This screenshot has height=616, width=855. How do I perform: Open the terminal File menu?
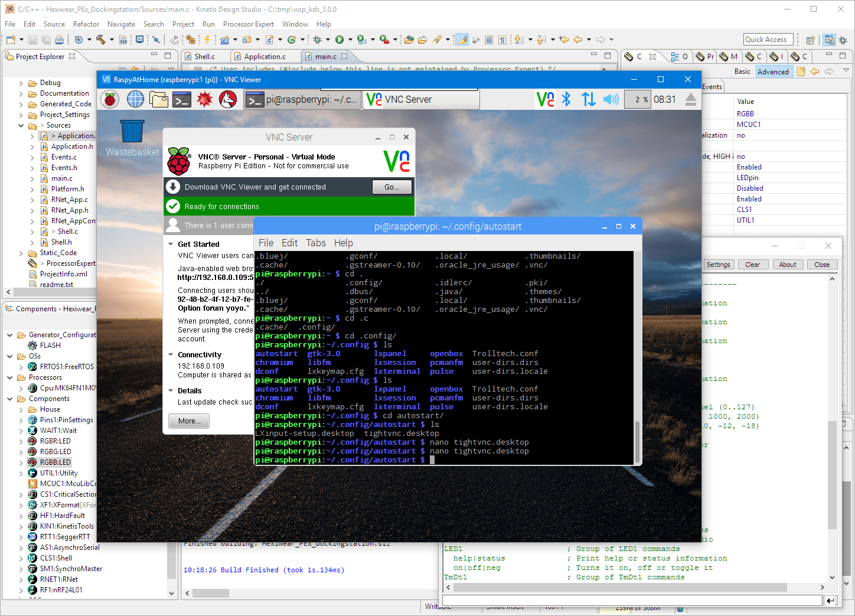tap(266, 243)
